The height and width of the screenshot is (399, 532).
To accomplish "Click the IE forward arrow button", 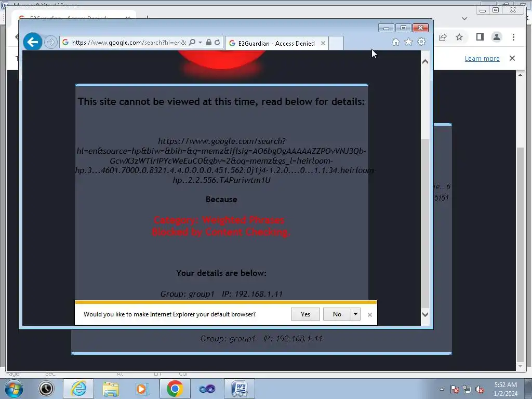I will 50,42.
